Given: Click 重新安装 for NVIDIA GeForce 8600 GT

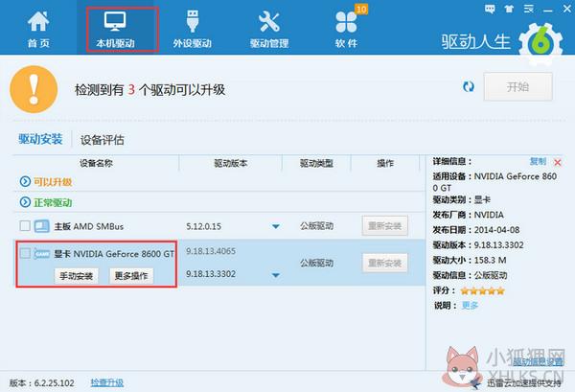Looking at the screenshot, I should [384, 263].
